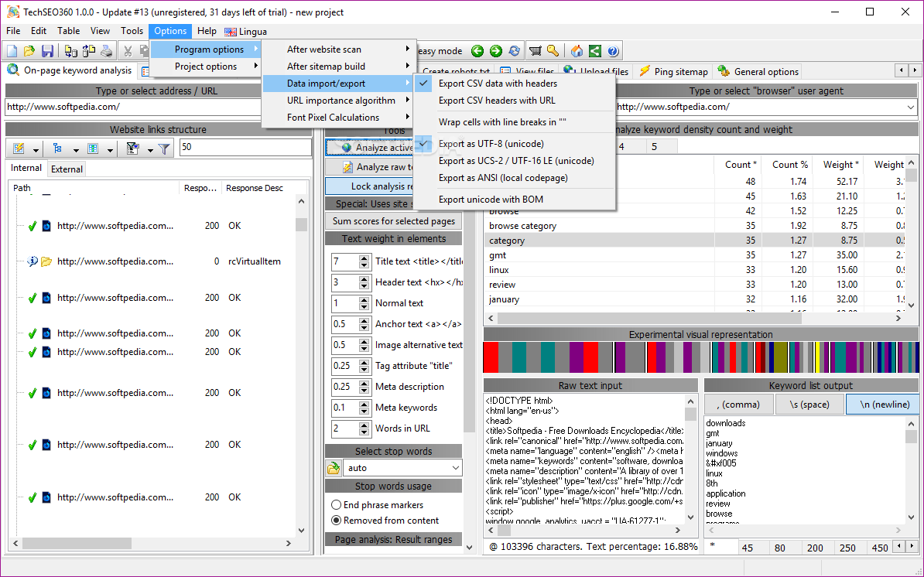Click the quick options lightning icon
This screenshot has height=577, width=924.
[19, 149]
